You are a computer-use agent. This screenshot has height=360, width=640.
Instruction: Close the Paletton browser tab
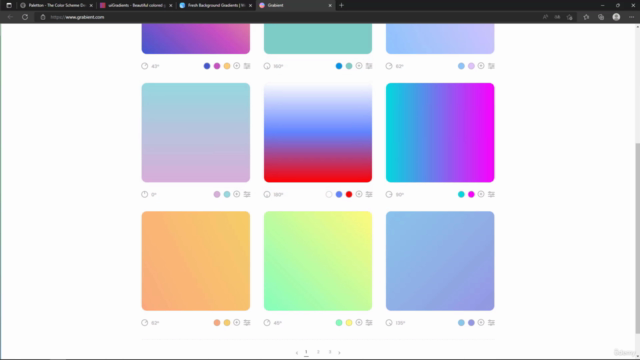[x=91, y=5]
